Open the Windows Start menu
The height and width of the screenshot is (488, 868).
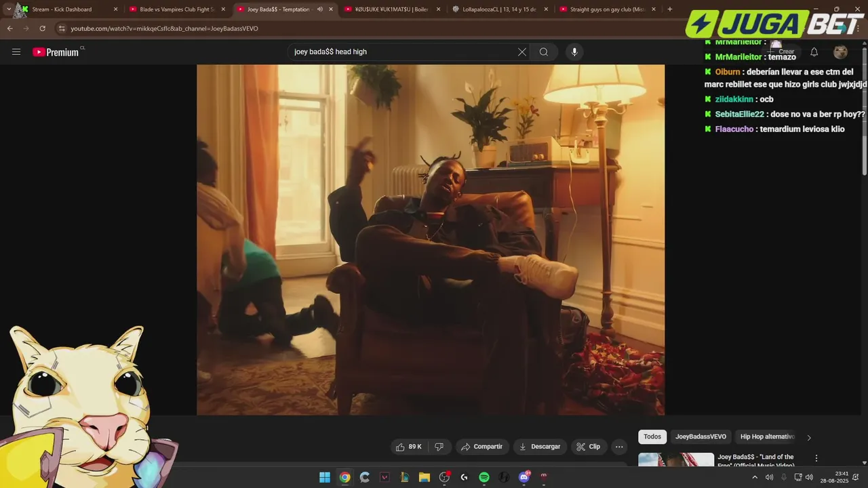point(325,477)
